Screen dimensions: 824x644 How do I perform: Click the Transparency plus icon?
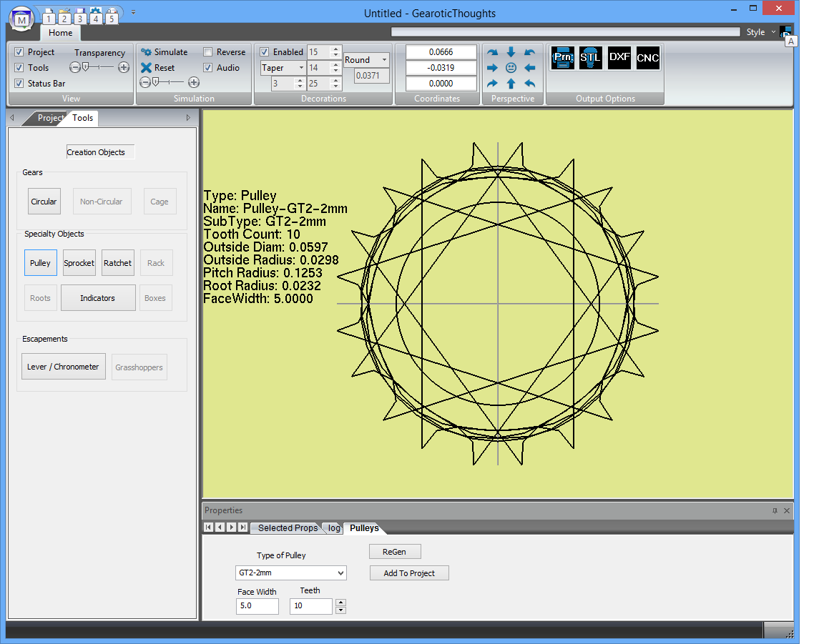pos(124,67)
